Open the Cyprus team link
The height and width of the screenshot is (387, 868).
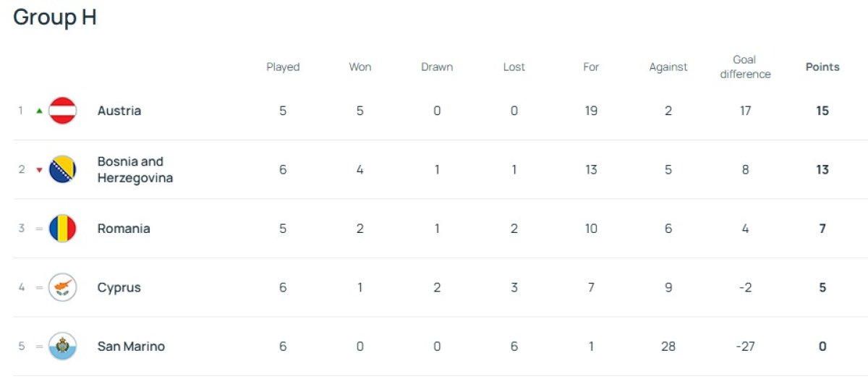(119, 287)
